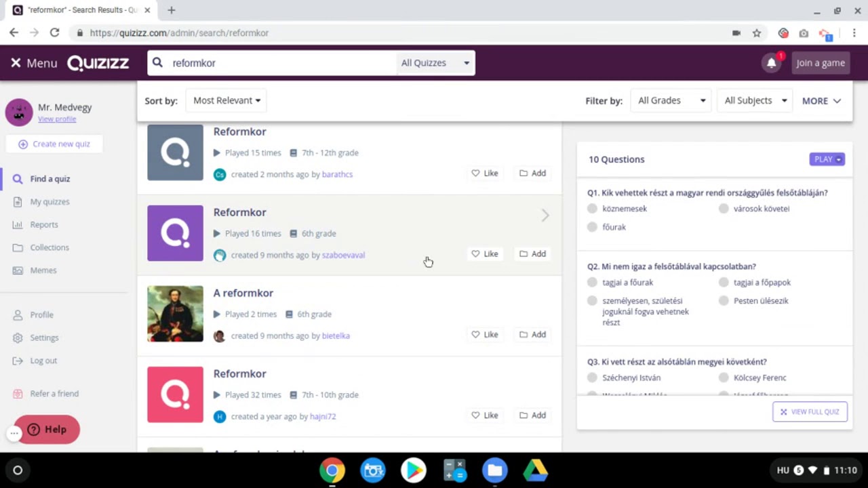The image size is (868, 488).
Task: Click the Quizizz logo
Action: [98, 63]
